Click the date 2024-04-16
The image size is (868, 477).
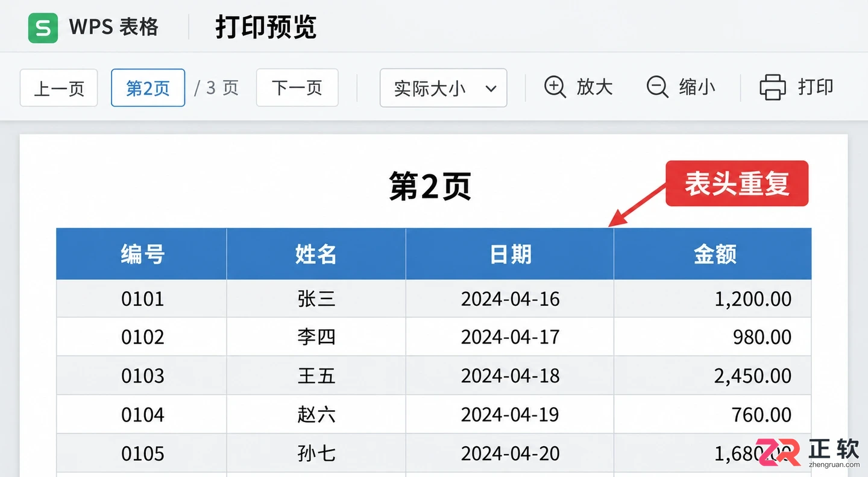[510, 299]
